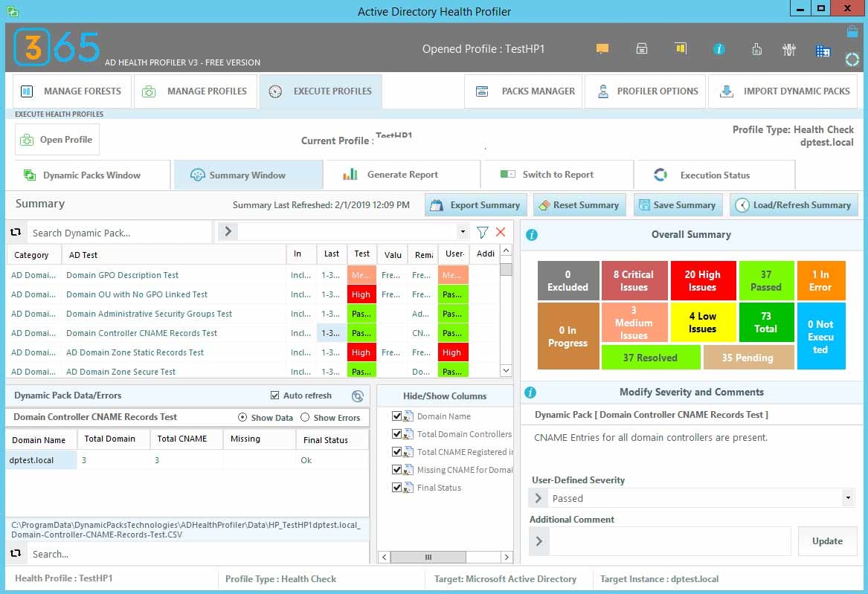Viewport: 868px width, 594px height.
Task: Click the Open Profile button
Action: pos(57,140)
